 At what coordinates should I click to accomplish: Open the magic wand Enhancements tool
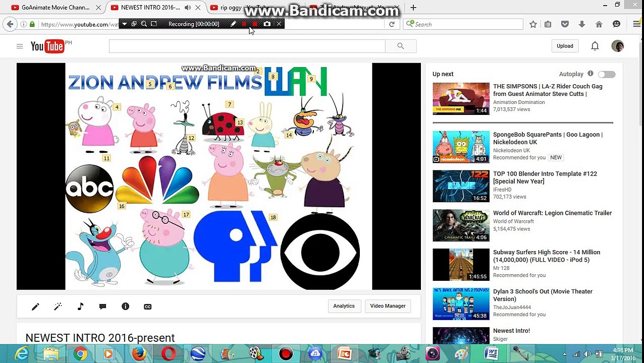coord(58,307)
